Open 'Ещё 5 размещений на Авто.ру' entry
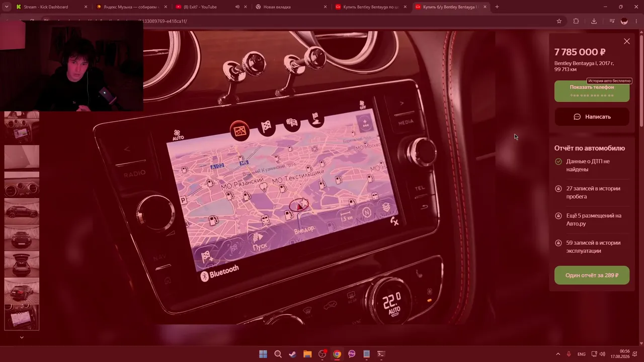 tap(592, 220)
